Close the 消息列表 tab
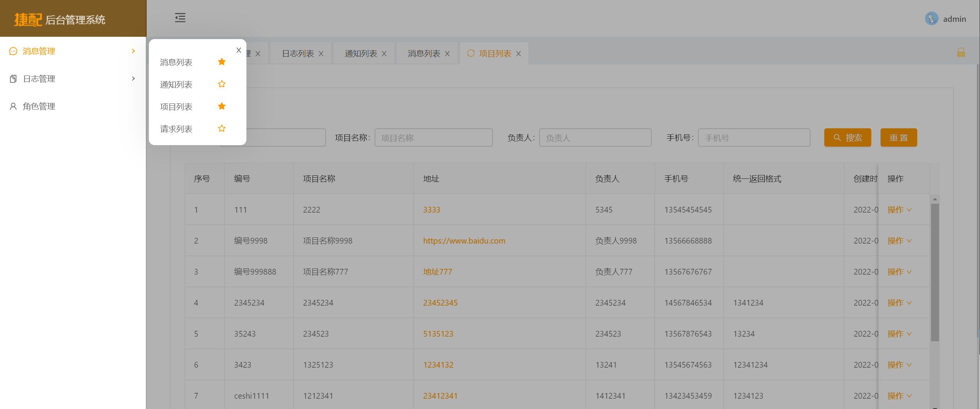The height and width of the screenshot is (409, 980). [x=447, y=54]
